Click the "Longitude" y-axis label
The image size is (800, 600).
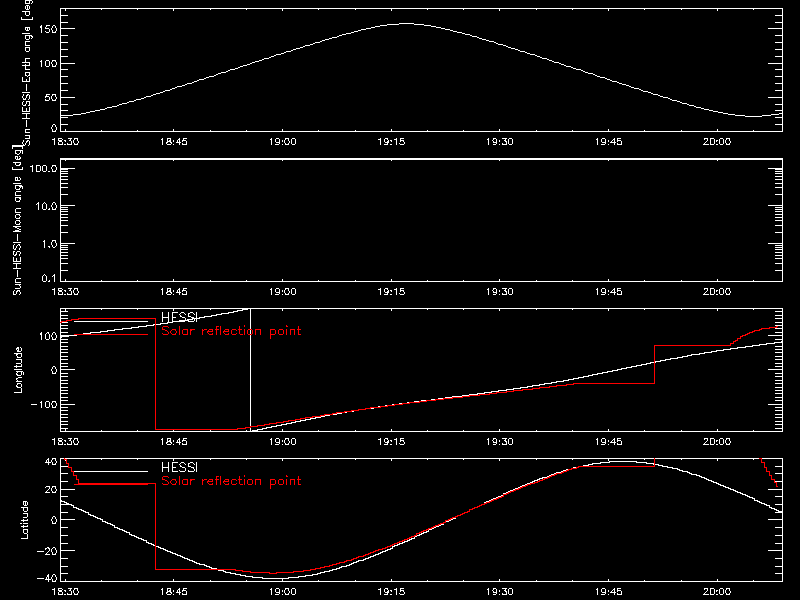click(18, 370)
